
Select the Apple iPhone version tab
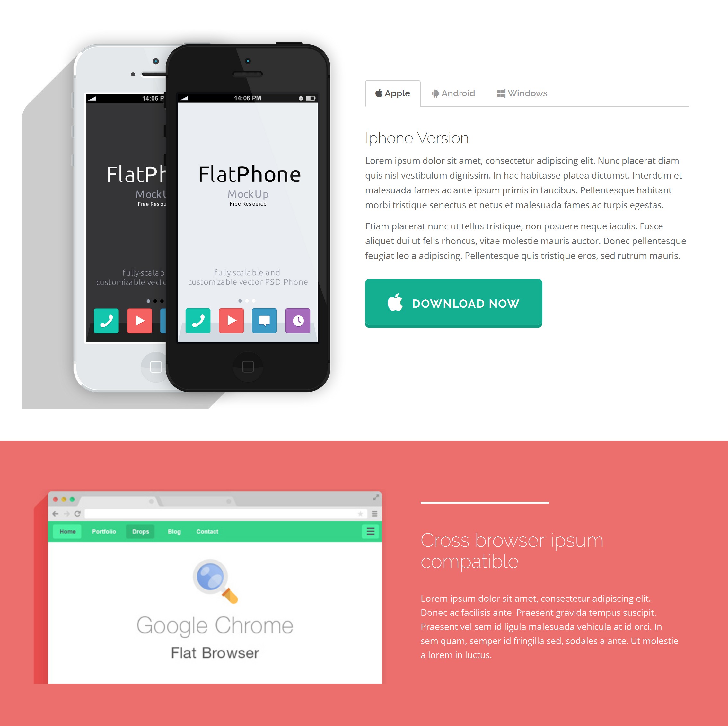pos(393,93)
